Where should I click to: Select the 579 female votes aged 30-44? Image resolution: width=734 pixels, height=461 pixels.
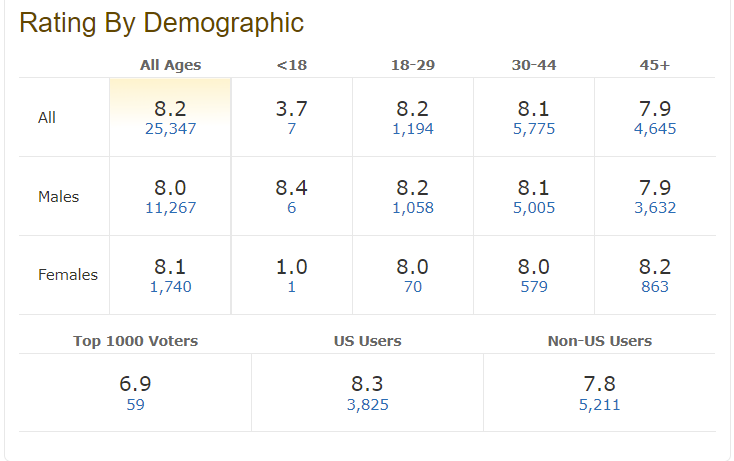click(534, 287)
